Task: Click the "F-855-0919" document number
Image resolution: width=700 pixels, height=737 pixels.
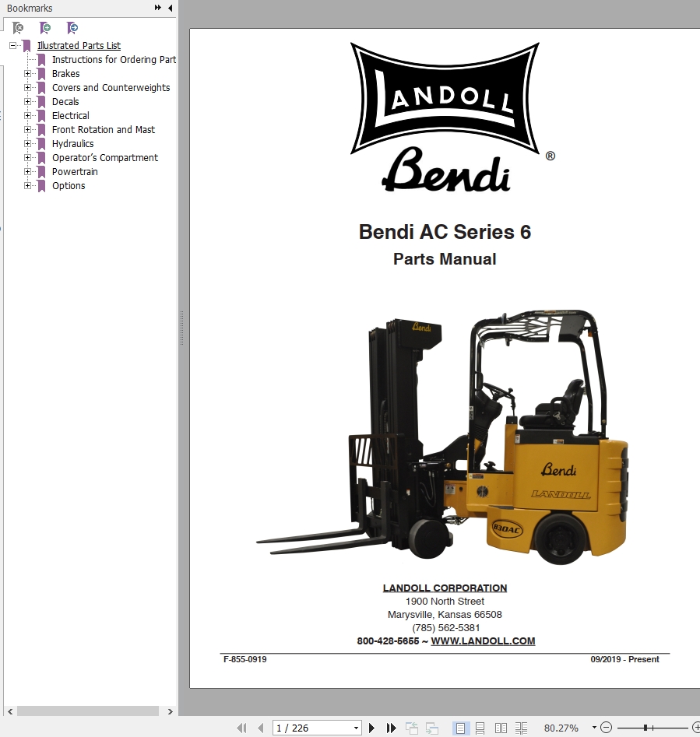Action: [x=245, y=659]
